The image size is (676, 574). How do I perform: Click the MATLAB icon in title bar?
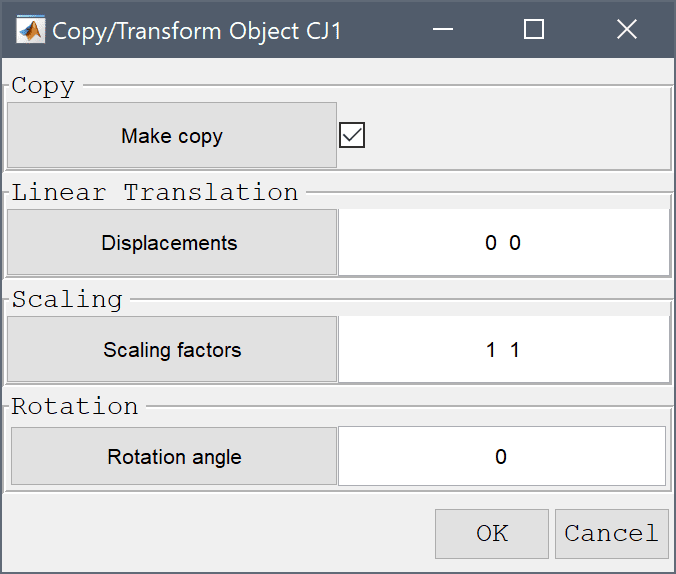30,30
